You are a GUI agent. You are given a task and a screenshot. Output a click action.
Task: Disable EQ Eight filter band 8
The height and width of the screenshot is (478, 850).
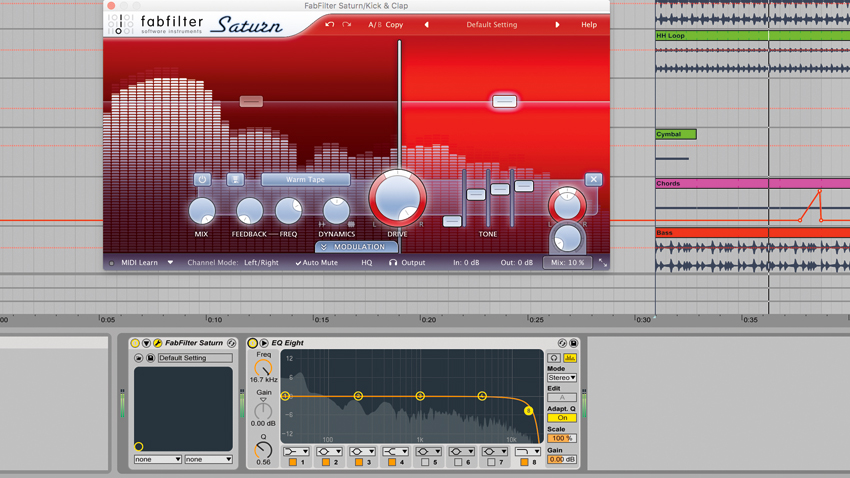pos(524,462)
